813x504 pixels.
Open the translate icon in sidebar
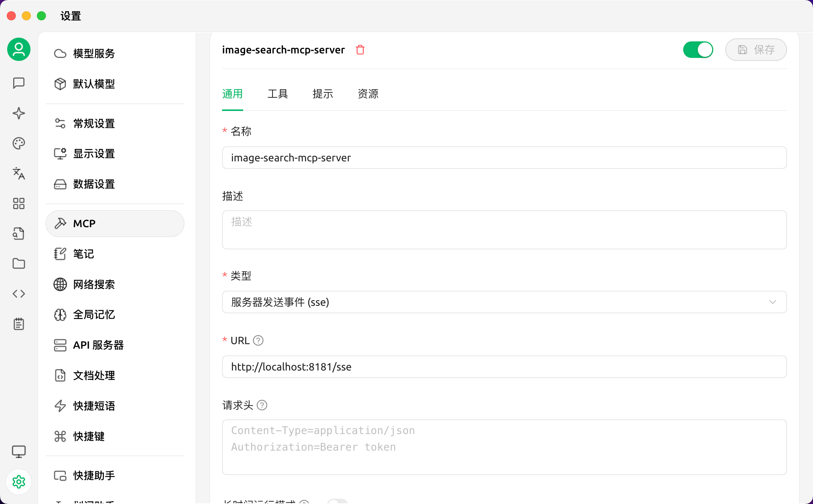19,173
